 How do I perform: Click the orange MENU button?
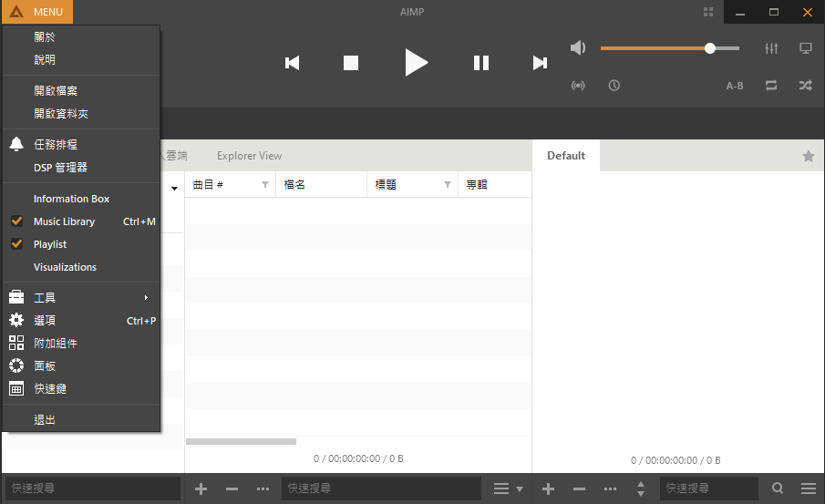point(37,12)
